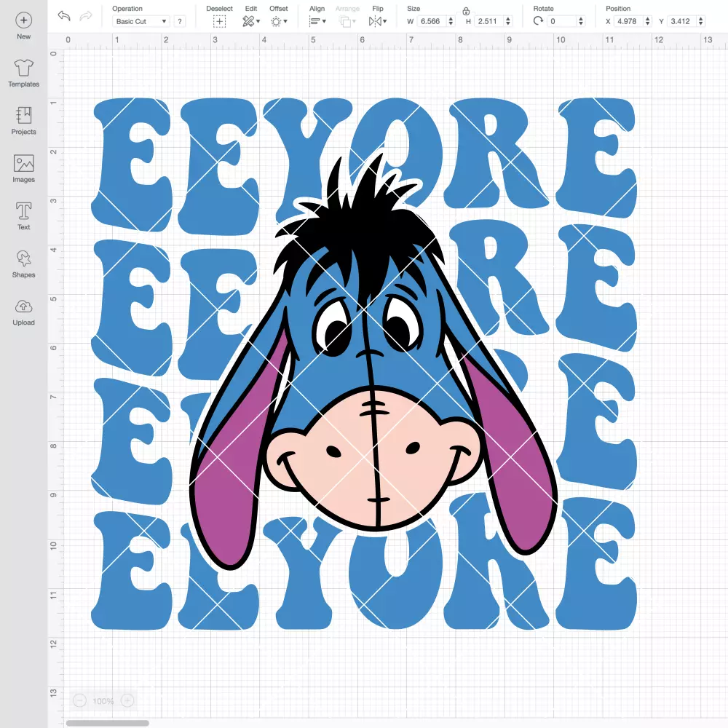Open the Templates panel
Screen dimensions: 728x728
point(24,74)
